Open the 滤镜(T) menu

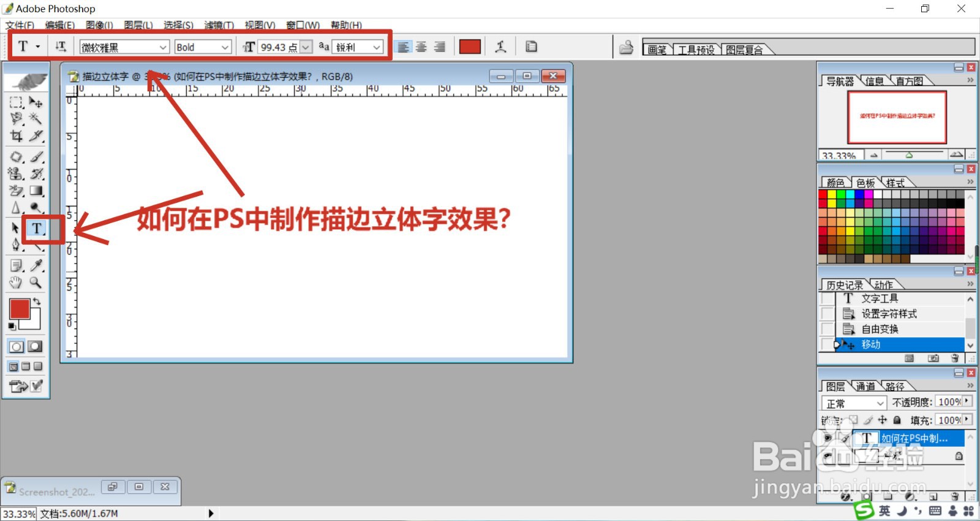[x=219, y=25]
